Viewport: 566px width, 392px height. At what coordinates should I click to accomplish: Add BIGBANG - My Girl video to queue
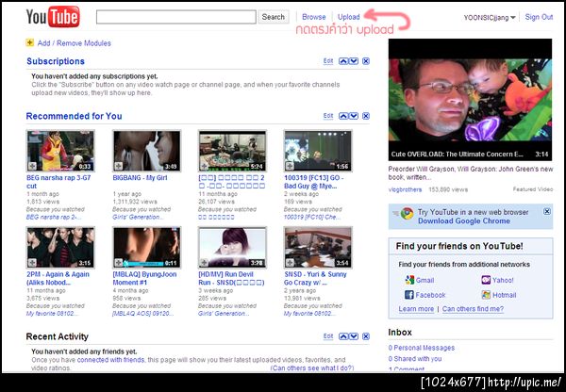pyautogui.click(x=119, y=166)
